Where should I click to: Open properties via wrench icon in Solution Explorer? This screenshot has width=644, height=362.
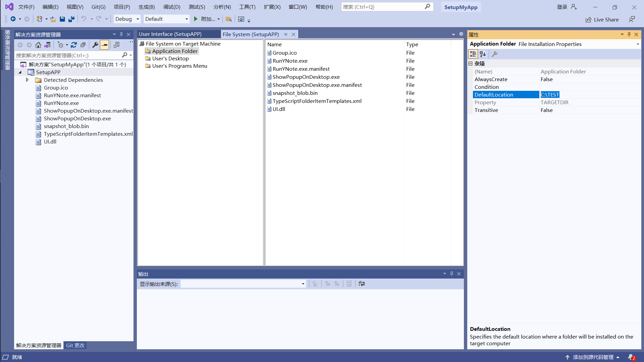(95, 45)
